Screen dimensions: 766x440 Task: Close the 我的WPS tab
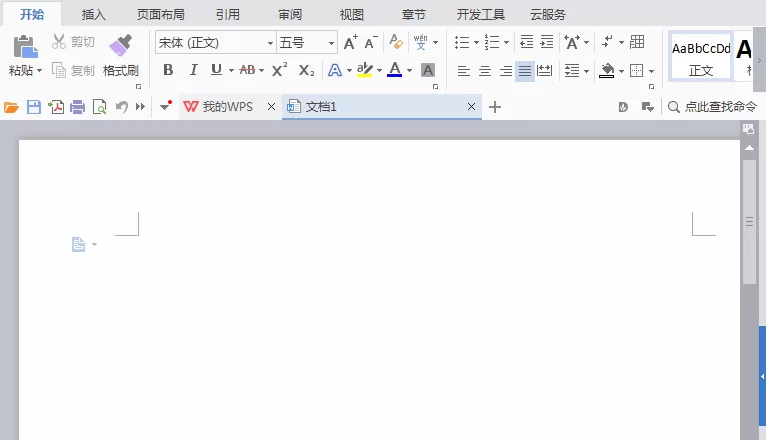click(x=272, y=106)
